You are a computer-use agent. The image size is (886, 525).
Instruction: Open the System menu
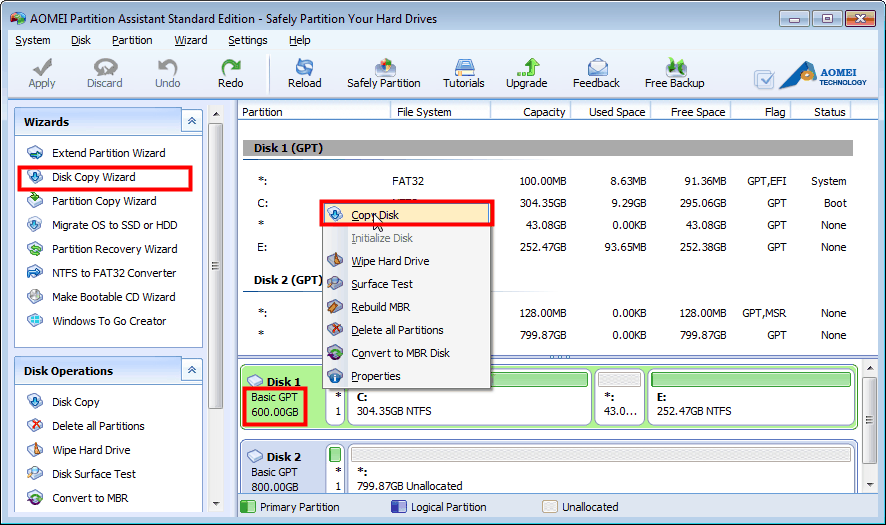coord(33,40)
